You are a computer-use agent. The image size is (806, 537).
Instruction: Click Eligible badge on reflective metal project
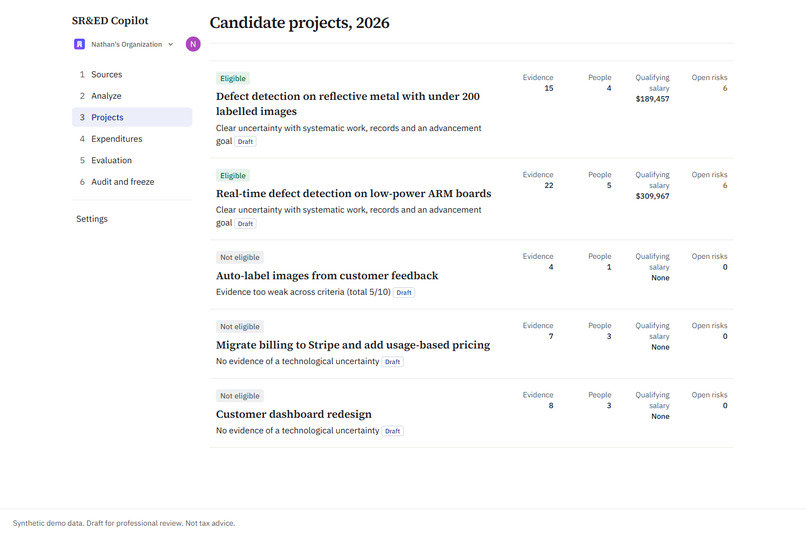pos(233,79)
